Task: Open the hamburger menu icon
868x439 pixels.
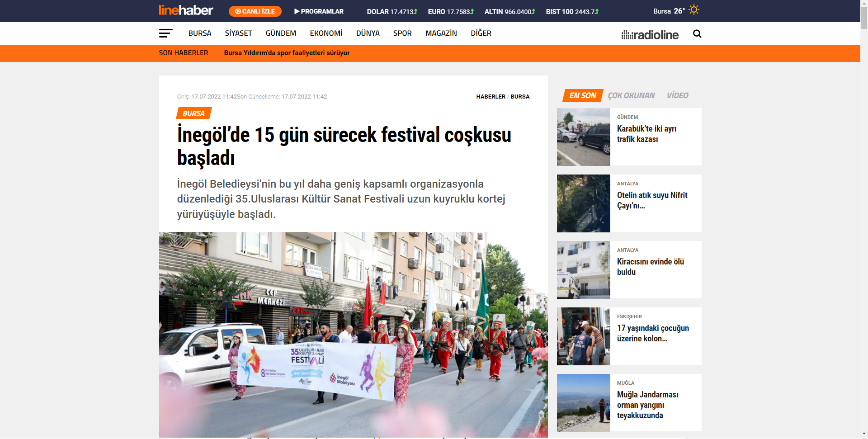Action: click(166, 33)
